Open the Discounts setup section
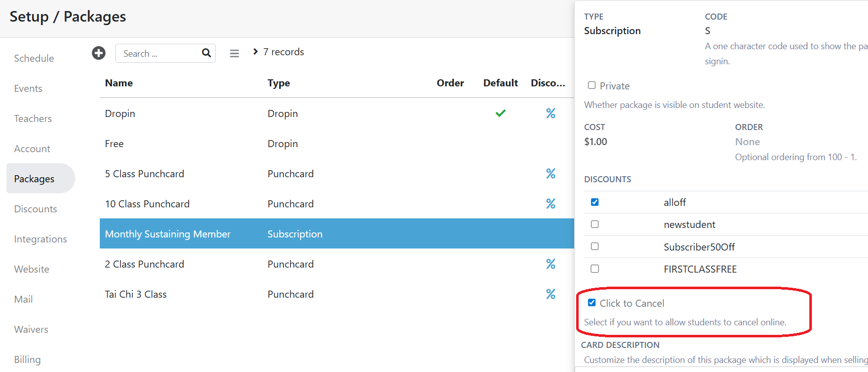 click(36, 209)
